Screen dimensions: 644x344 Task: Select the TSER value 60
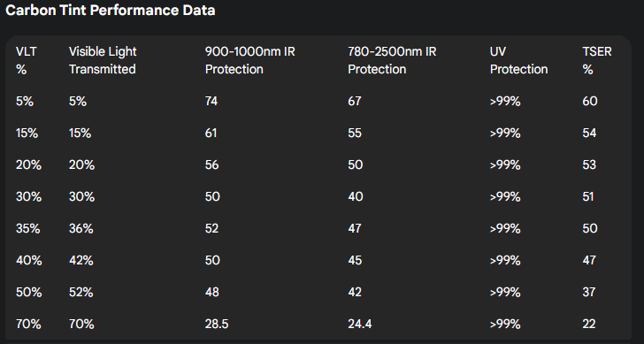(590, 101)
